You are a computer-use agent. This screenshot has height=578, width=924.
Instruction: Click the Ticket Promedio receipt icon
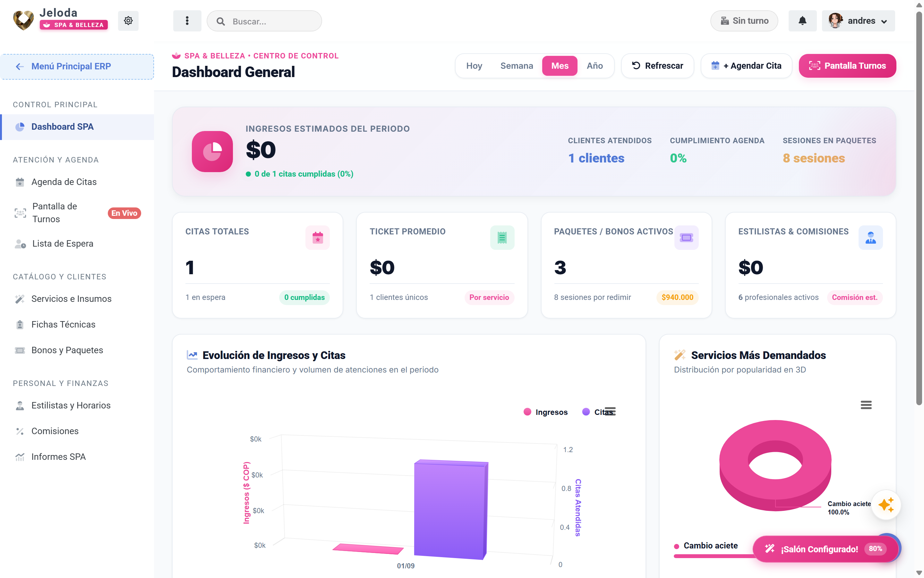(502, 238)
